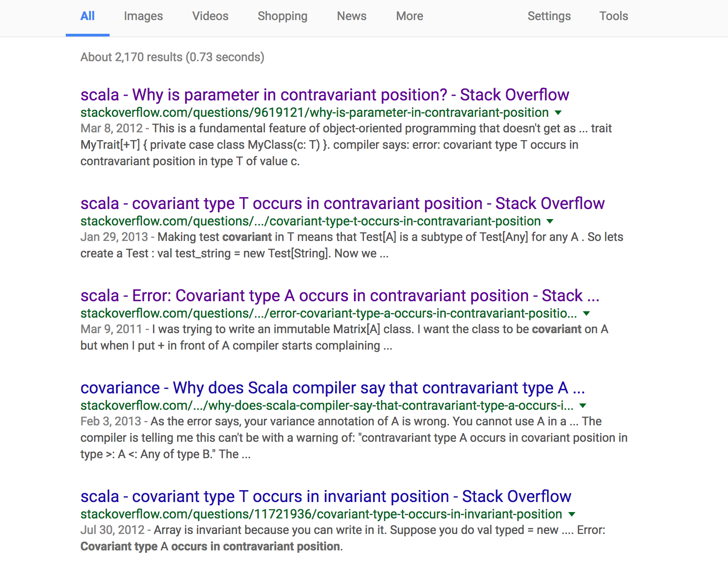
Task: Open the search Settings menu
Action: click(x=549, y=16)
